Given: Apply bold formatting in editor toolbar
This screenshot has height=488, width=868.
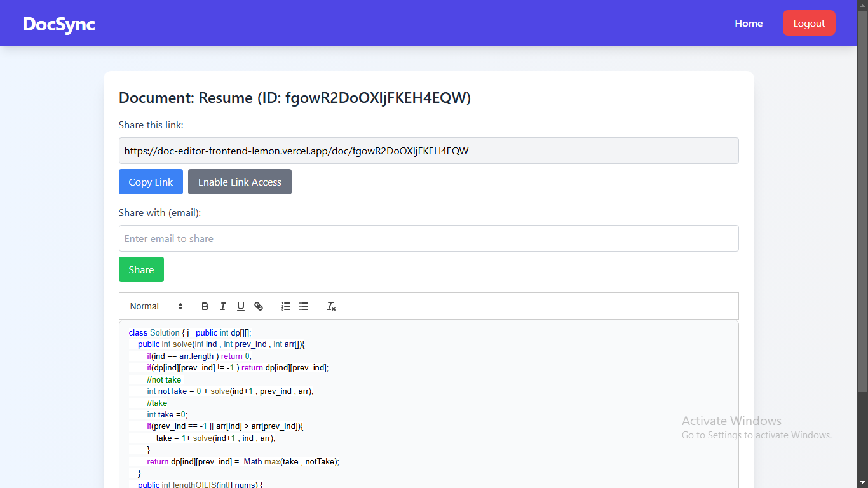Looking at the screenshot, I should [205, 306].
